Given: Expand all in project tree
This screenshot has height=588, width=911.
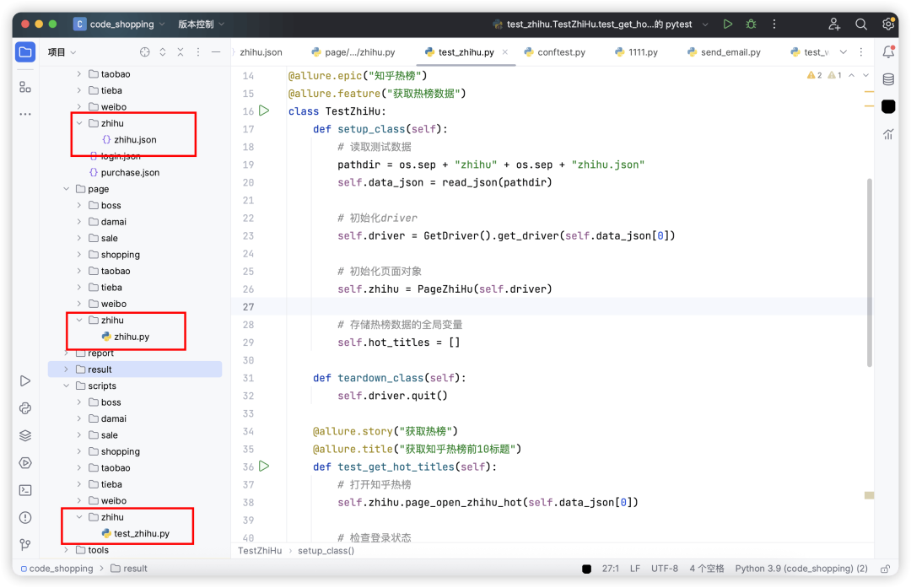Looking at the screenshot, I should point(163,52).
